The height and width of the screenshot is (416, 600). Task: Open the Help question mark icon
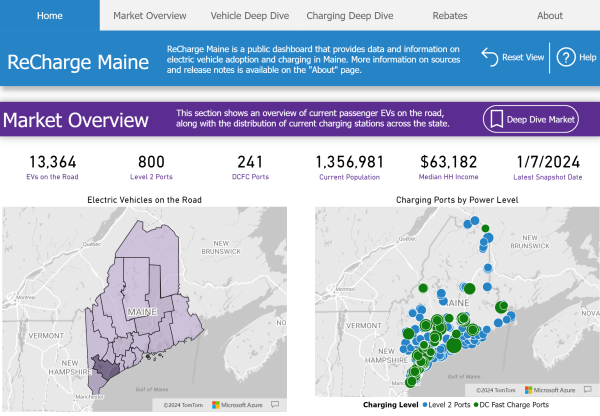566,57
